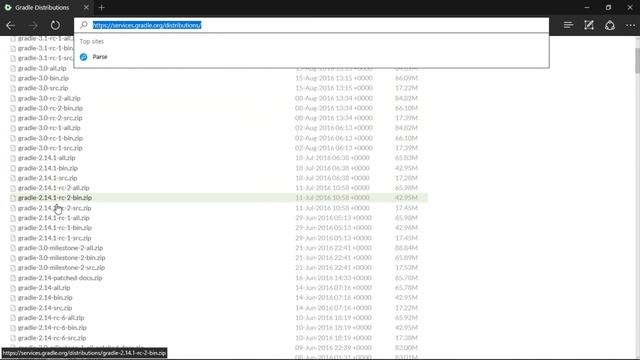Click the vertical scrollbar thumb
Image resolution: width=640 pixels, height=360 pixels.
point(637,60)
